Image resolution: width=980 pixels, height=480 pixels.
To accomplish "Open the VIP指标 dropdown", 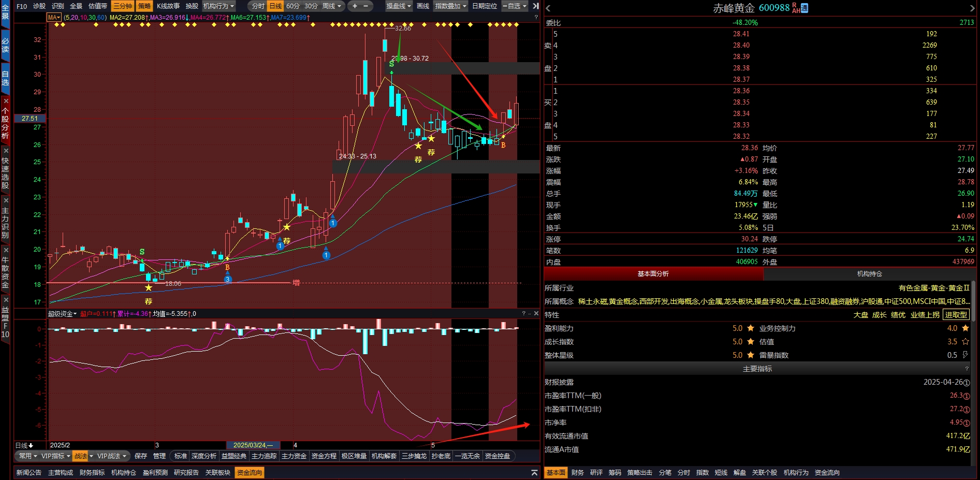I will (x=56, y=456).
